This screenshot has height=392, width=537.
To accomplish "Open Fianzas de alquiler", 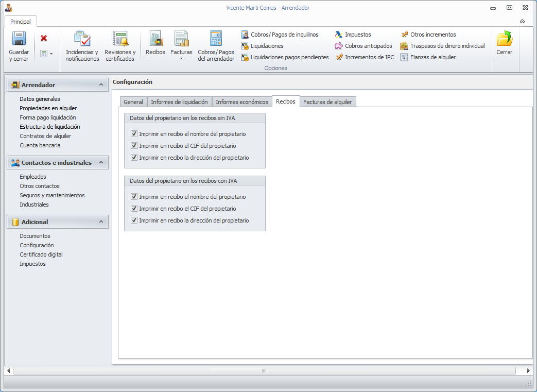I will tap(428, 57).
